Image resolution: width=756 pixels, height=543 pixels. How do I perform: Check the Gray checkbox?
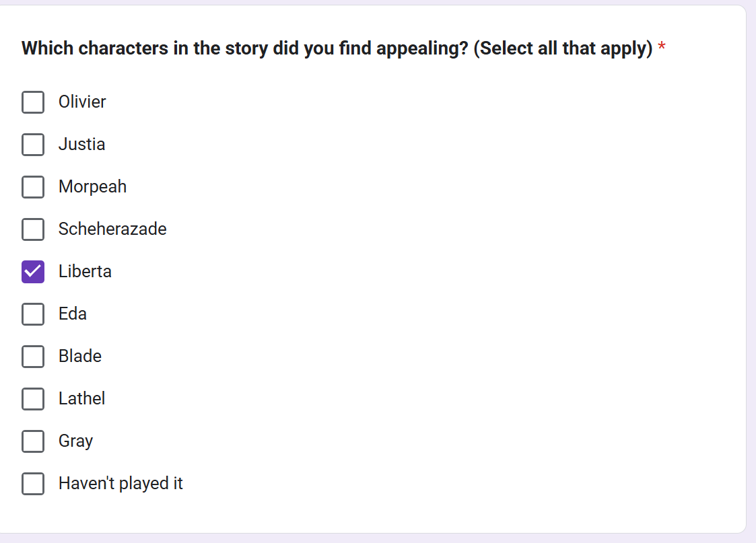[x=33, y=441]
